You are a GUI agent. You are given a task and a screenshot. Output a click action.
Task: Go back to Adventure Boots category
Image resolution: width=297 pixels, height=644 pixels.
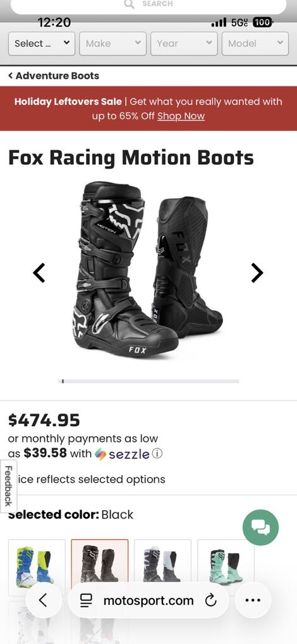point(54,76)
